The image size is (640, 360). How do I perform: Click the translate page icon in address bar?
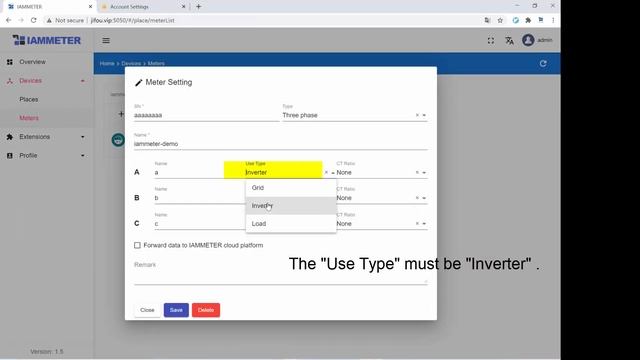click(x=487, y=20)
